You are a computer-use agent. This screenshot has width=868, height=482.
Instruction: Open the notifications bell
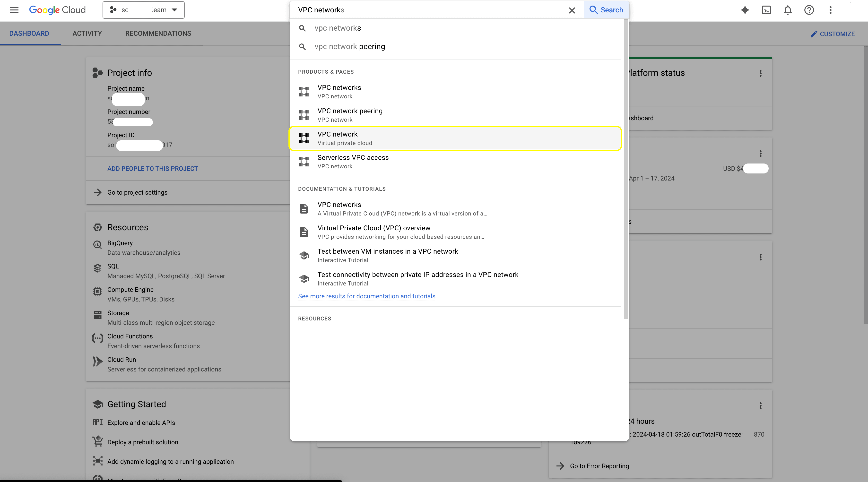pos(788,10)
